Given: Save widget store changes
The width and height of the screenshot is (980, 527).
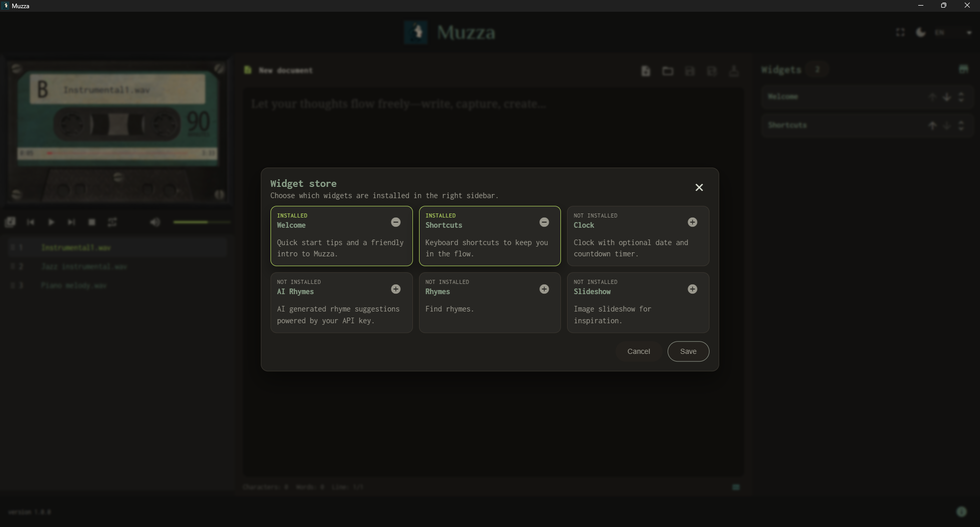Looking at the screenshot, I should [x=688, y=351].
